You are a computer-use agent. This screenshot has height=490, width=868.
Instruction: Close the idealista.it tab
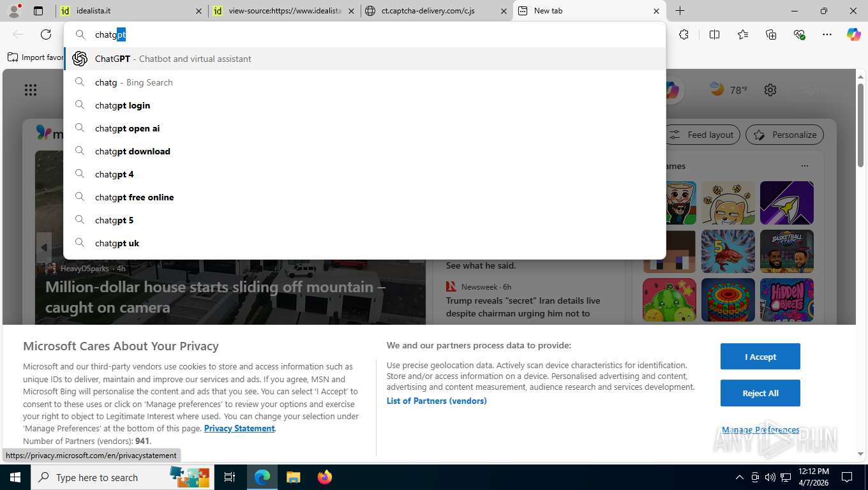(x=198, y=11)
